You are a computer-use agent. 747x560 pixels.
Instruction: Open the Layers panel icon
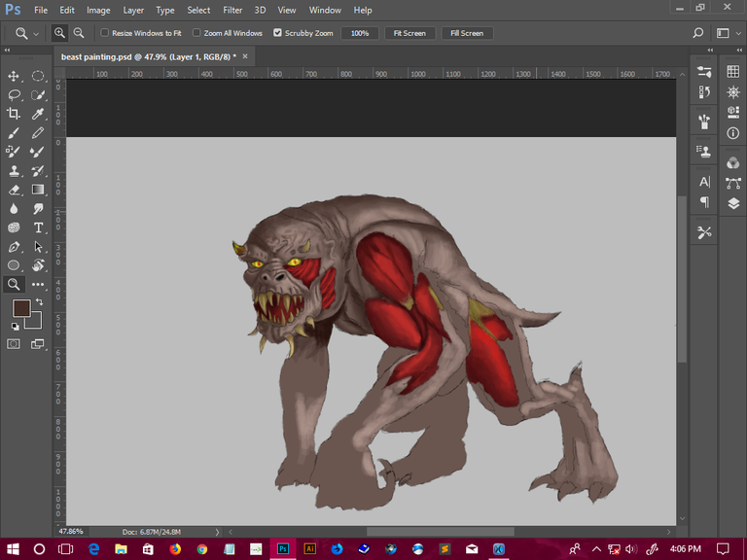(x=732, y=204)
